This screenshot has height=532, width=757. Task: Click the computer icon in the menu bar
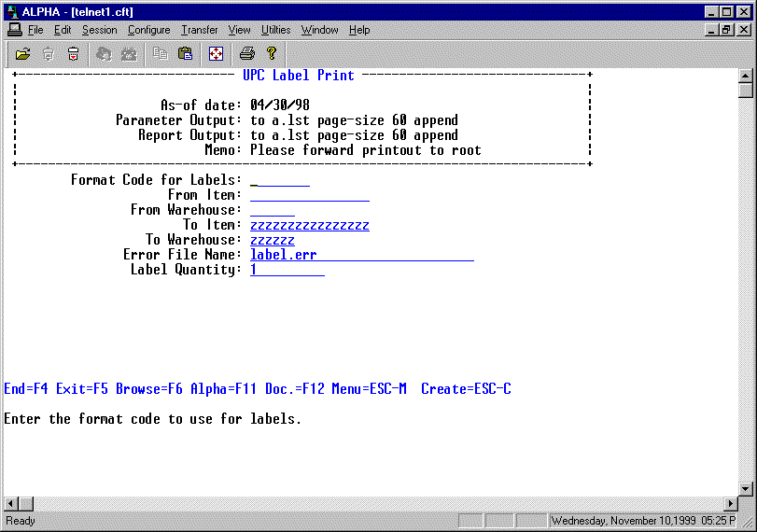coord(14,30)
